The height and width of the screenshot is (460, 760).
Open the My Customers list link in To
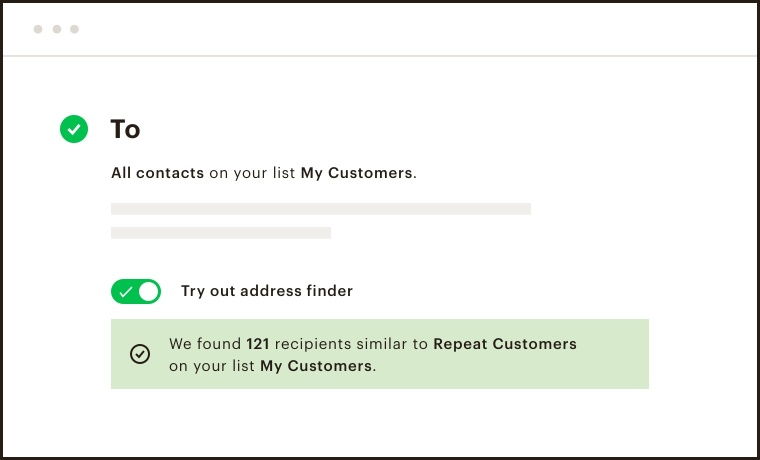coord(356,173)
